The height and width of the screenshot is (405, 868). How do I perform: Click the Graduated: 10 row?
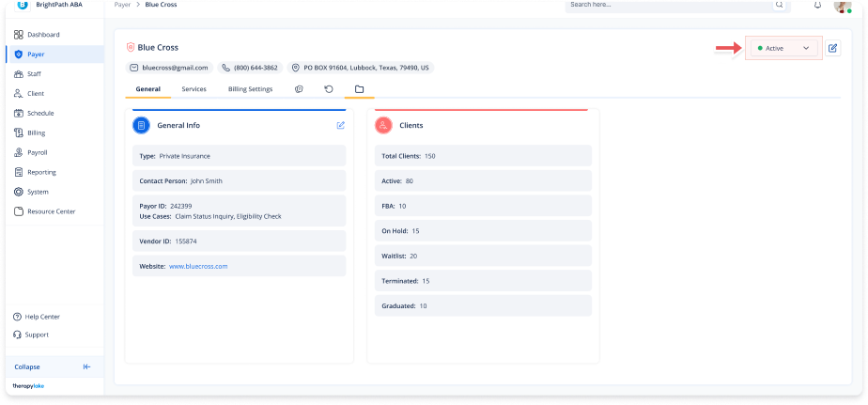click(483, 305)
